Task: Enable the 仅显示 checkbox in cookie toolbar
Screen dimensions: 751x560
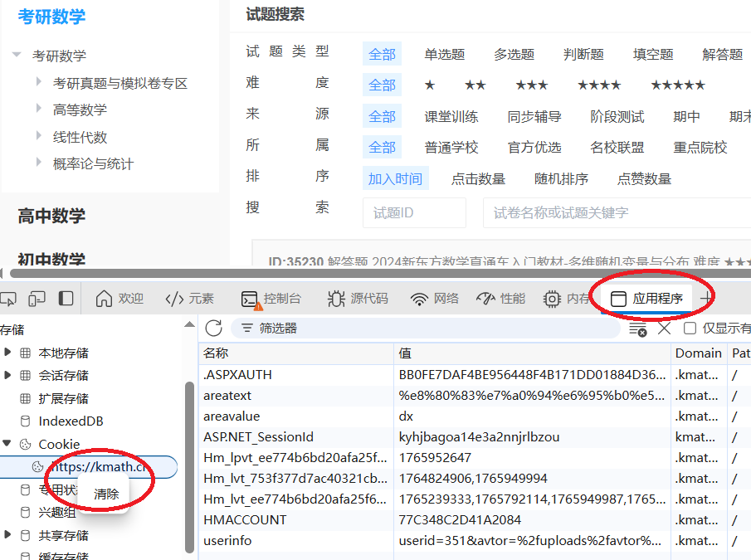Action: 690,329
